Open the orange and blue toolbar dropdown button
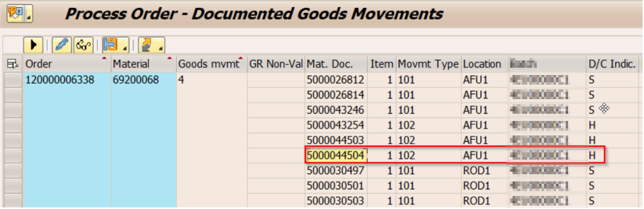 (x=115, y=45)
